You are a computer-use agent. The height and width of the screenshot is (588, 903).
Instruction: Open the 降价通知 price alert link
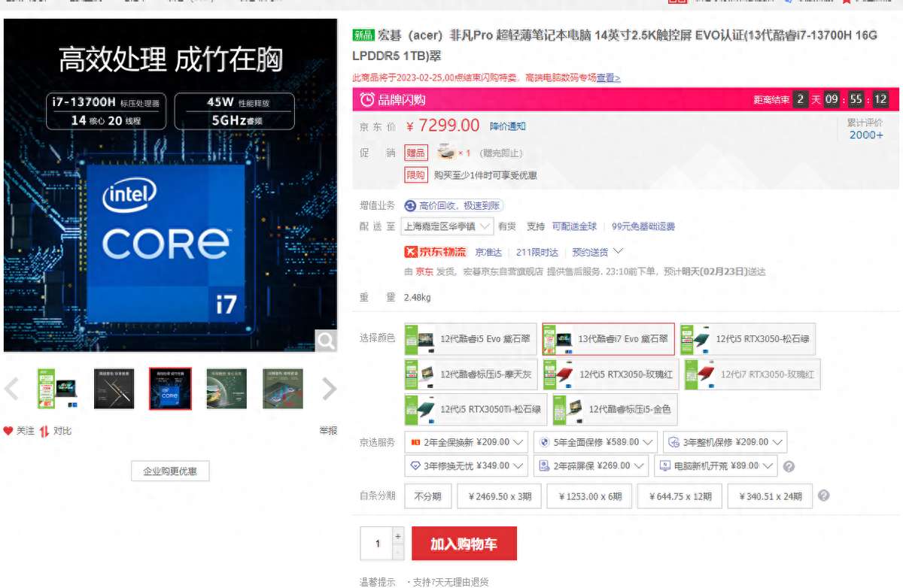click(508, 126)
